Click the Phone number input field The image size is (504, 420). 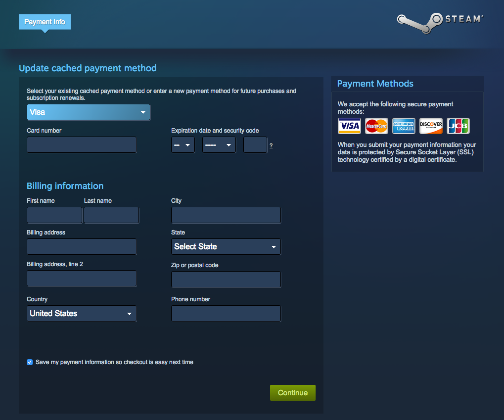pyautogui.click(x=226, y=313)
